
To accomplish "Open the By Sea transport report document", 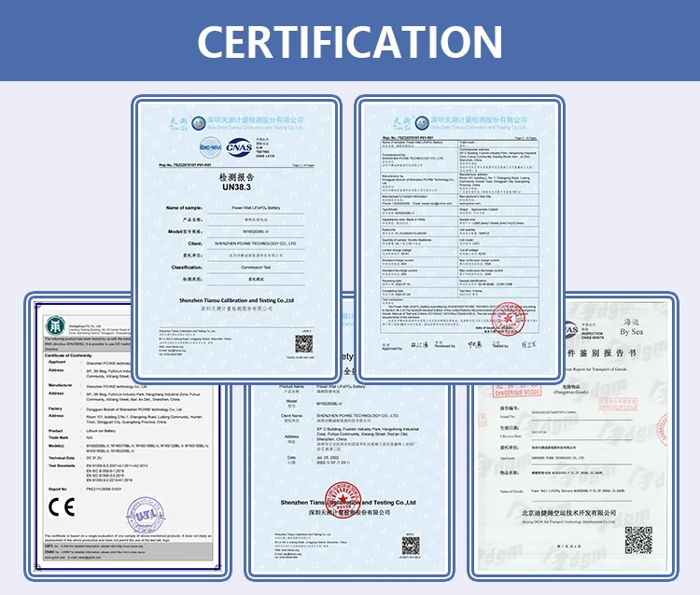I will 573,436.
